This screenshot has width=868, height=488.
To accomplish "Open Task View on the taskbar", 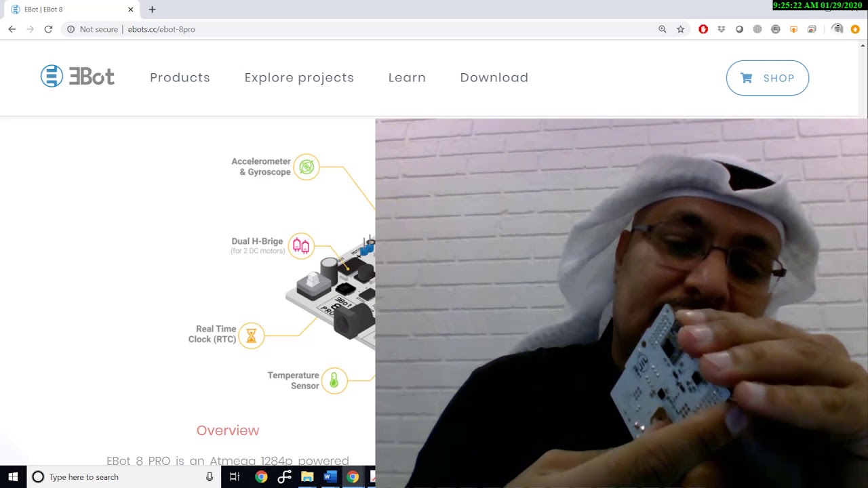I will click(235, 477).
